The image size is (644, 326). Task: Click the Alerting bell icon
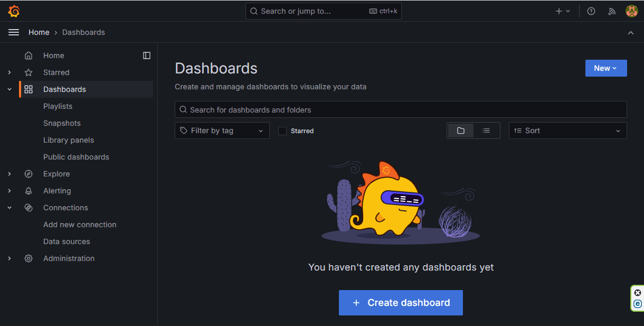[29, 191]
